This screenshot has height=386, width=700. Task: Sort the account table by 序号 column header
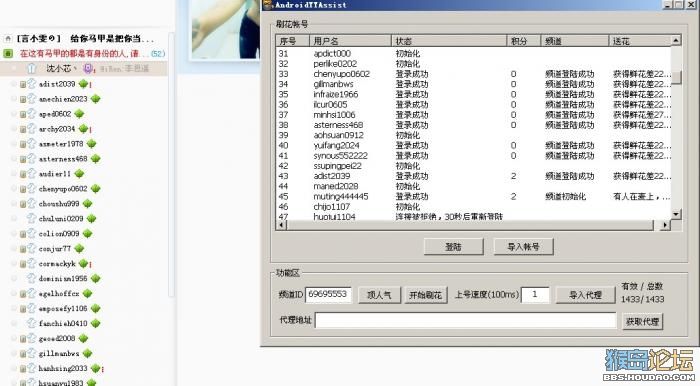click(292, 41)
